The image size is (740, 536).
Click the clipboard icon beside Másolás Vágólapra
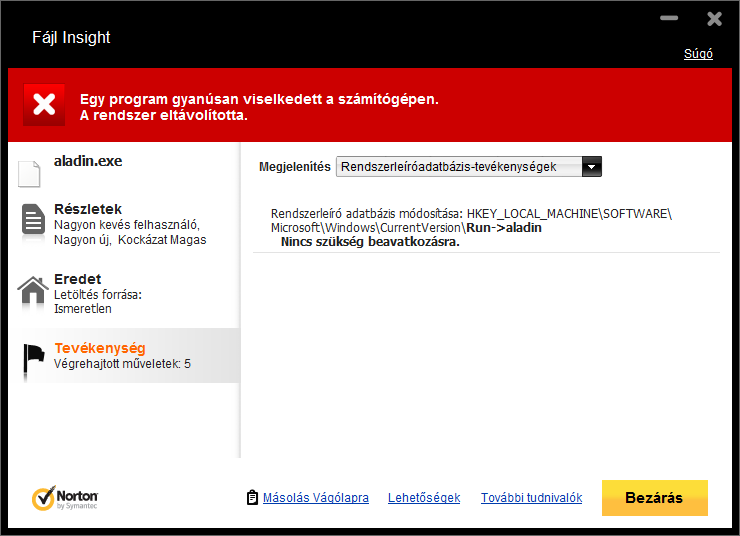point(252,497)
